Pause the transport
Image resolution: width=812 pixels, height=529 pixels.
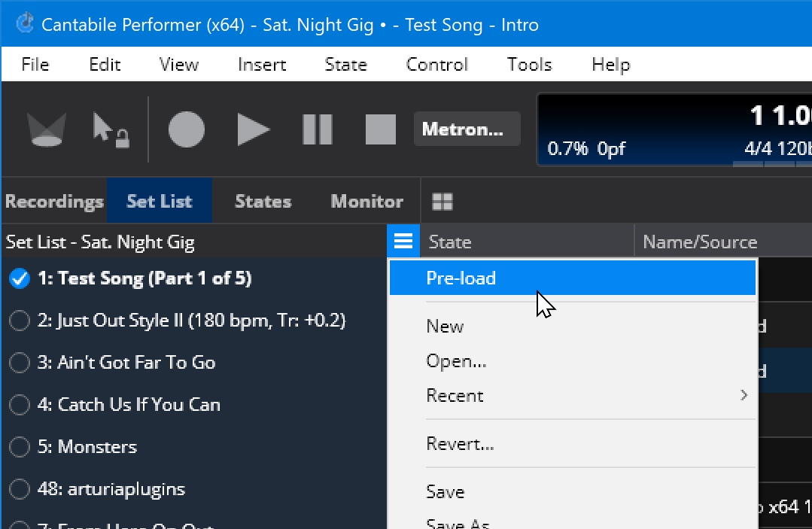pyautogui.click(x=317, y=129)
